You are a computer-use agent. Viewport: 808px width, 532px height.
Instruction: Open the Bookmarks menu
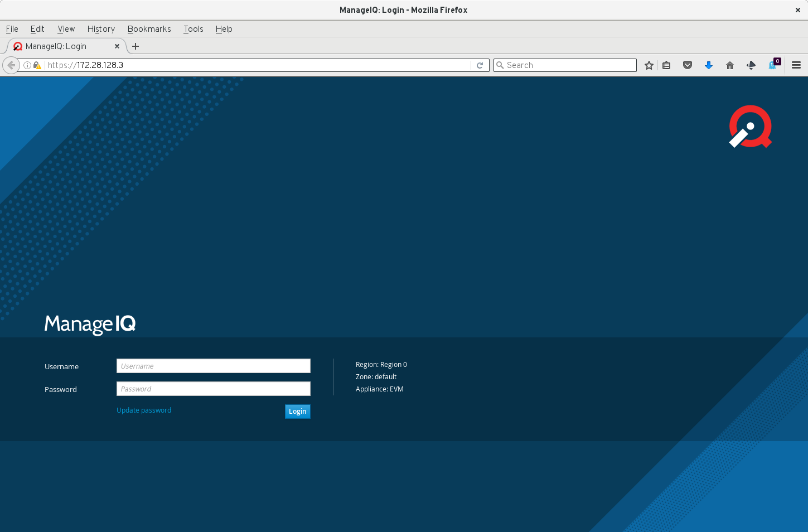click(149, 29)
